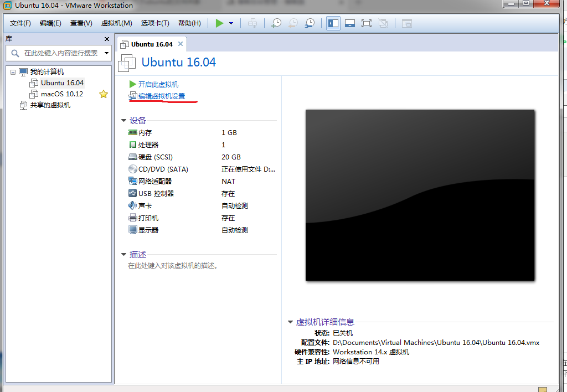Select Ubuntu 16.04 in the library tree
The image size is (567, 392).
click(x=62, y=83)
